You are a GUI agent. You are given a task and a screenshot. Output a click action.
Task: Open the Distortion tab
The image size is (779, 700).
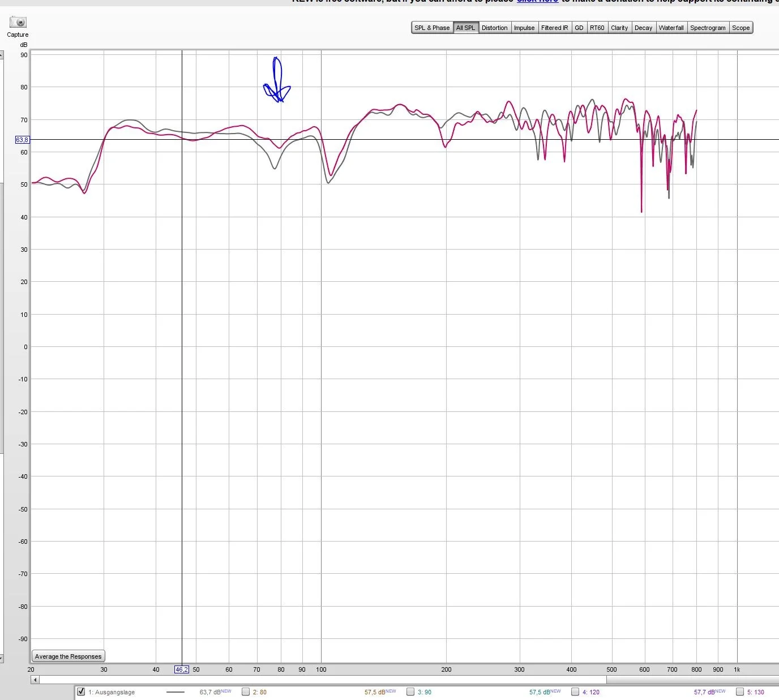coord(495,28)
